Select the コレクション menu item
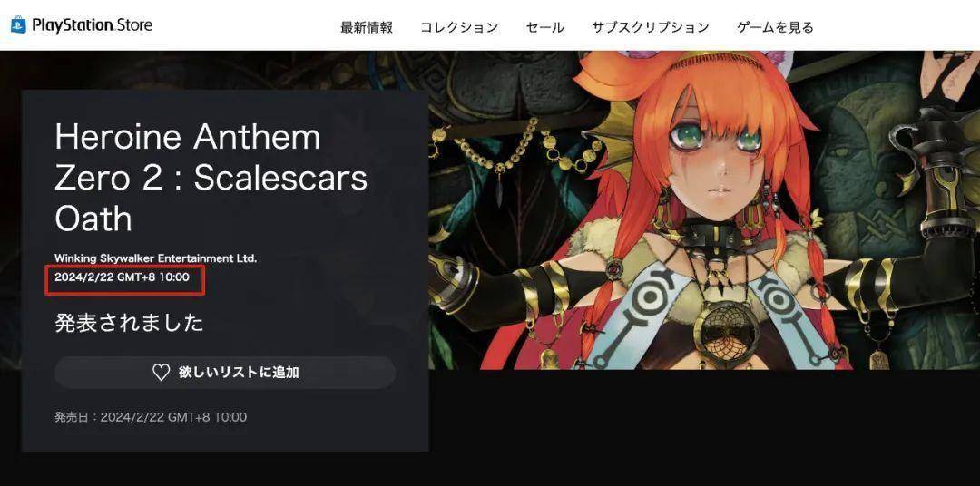This screenshot has width=980, height=486. coord(459,27)
